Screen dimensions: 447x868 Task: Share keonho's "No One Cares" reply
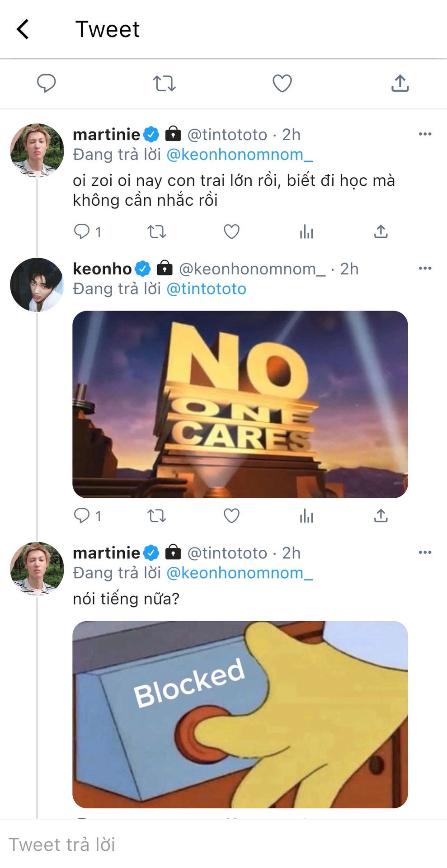[381, 515]
